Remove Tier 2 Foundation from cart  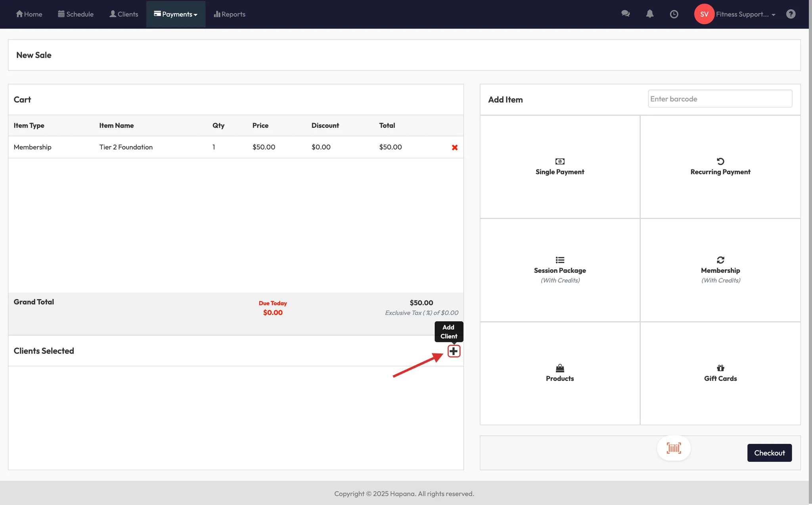click(x=455, y=148)
